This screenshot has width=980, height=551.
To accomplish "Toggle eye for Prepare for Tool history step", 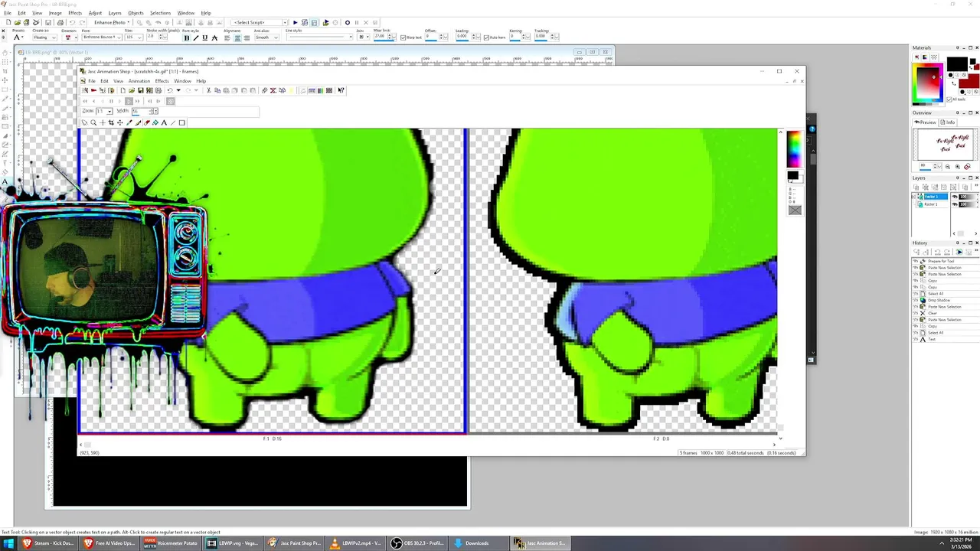I will (x=914, y=261).
